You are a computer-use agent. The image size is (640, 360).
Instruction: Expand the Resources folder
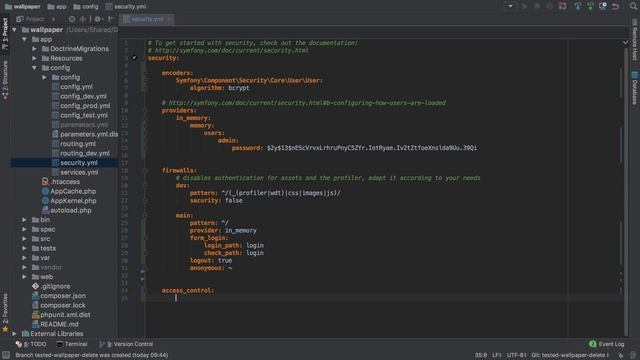[x=34, y=58]
